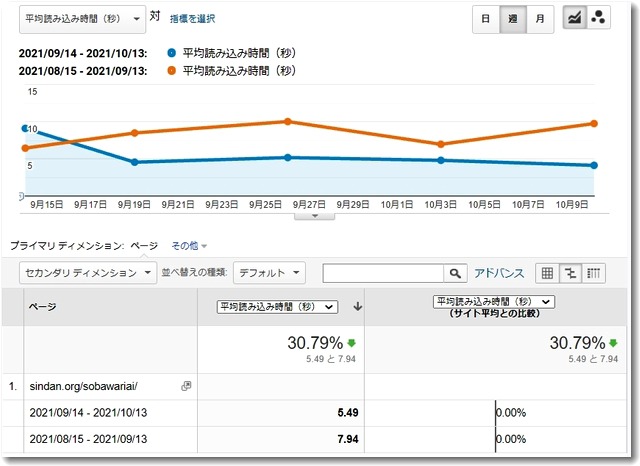640x466 pixels.
Task: Select the ページ primary dimension
Action: pyautogui.click(x=144, y=245)
